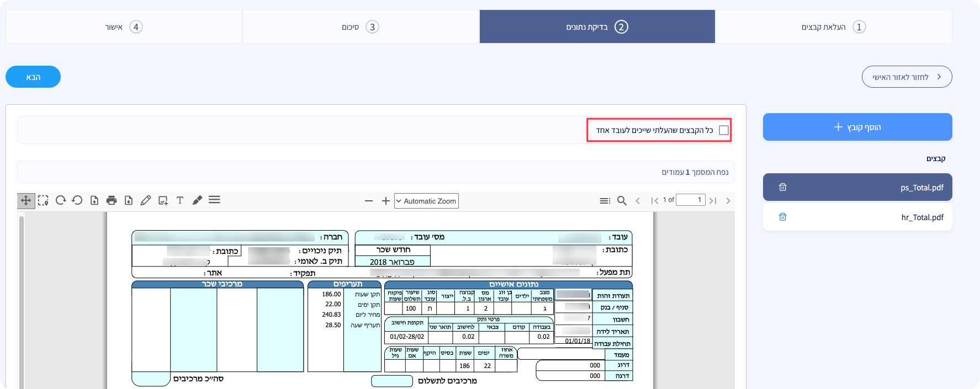Open the Automatic Zoom dropdown
The image size is (980, 389).
426,201
